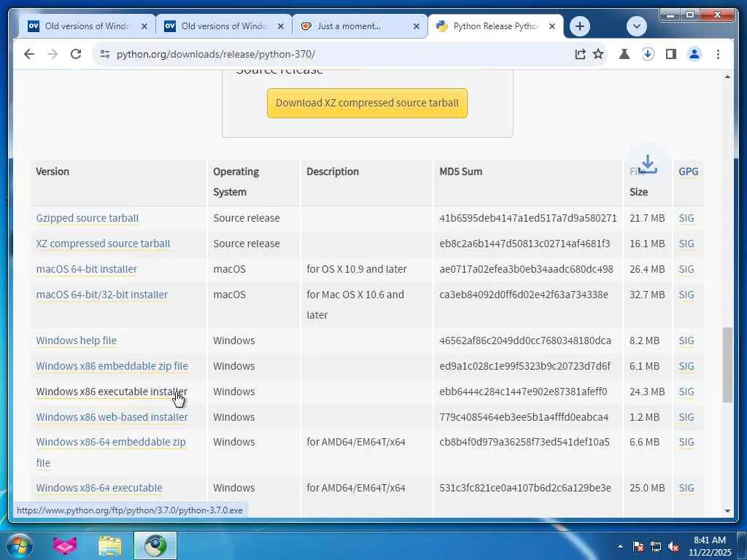The height and width of the screenshot is (560, 747).
Task: Switch to second Old versions of Windows tab
Action: tap(223, 26)
